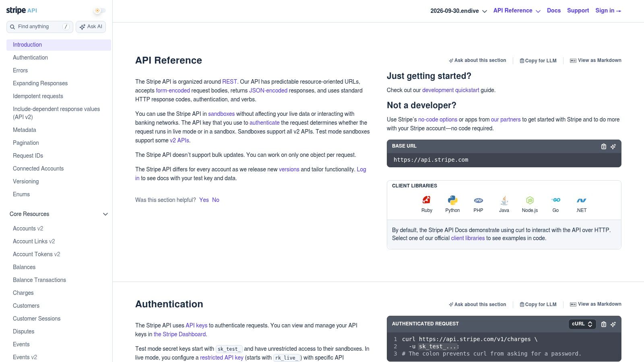Image resolution: width=644 pixels, height=362 pixels.
Task: Open Docs in the top navigation
Action: coord(554,10)
